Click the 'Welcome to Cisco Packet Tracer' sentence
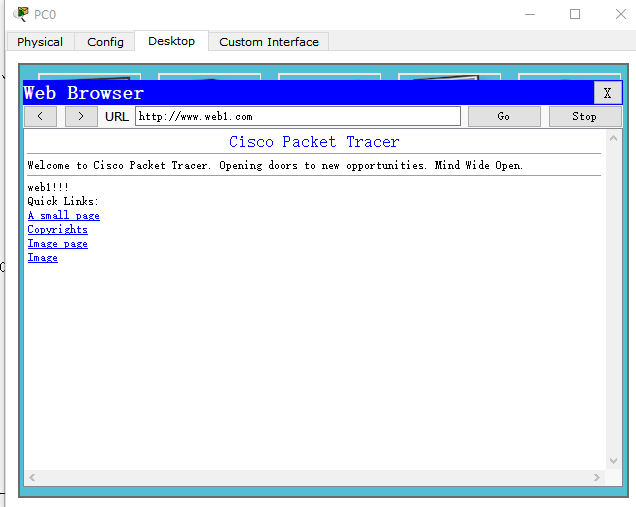Screen dimensions: 636x507 coord(275,165)
